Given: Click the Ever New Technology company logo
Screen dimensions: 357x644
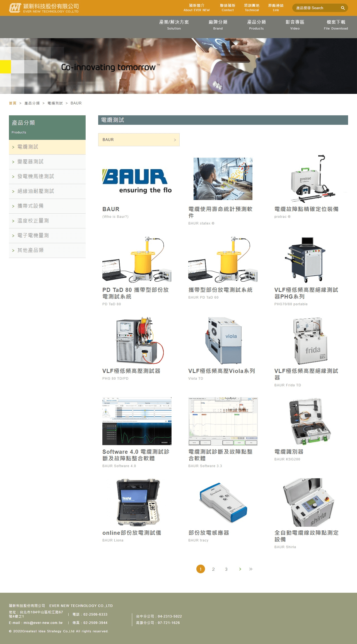Looking at the screenshot, I should click(x=44, y=8).
